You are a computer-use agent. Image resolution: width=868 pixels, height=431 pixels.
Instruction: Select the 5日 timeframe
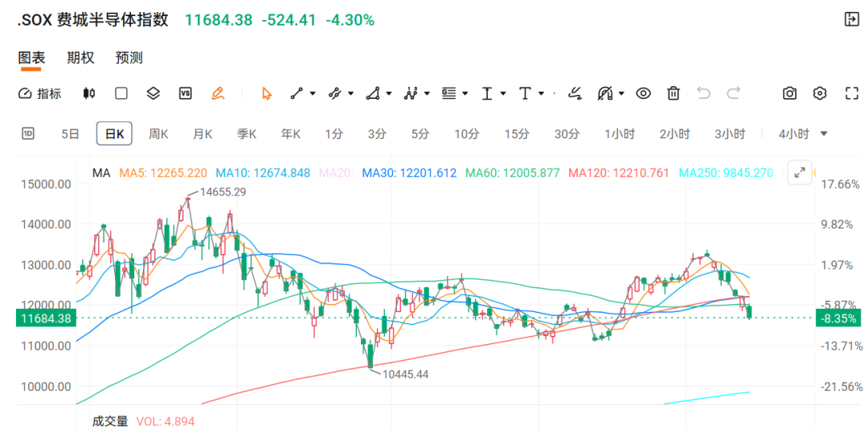pyautogui.click(x=70, y=133)
